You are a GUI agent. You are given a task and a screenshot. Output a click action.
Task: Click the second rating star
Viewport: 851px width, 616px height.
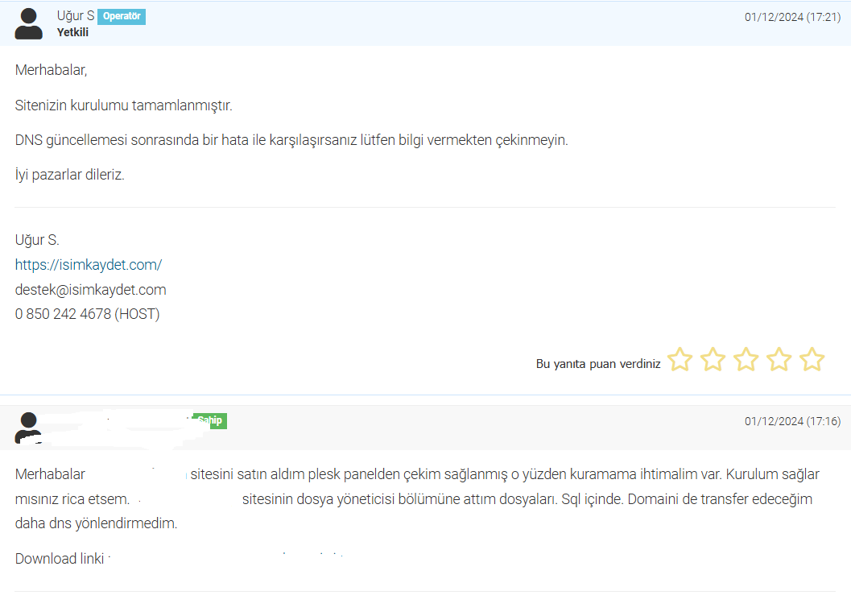713,359
